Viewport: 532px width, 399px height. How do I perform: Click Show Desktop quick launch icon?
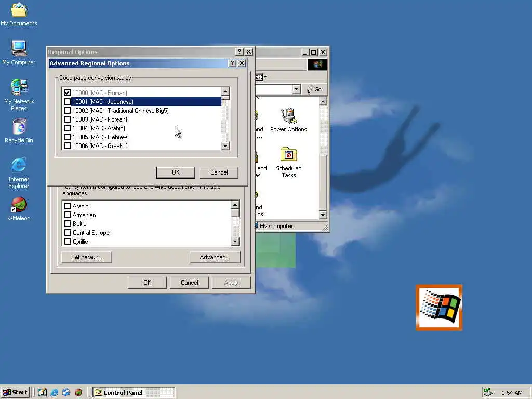[x=43, y=392]
